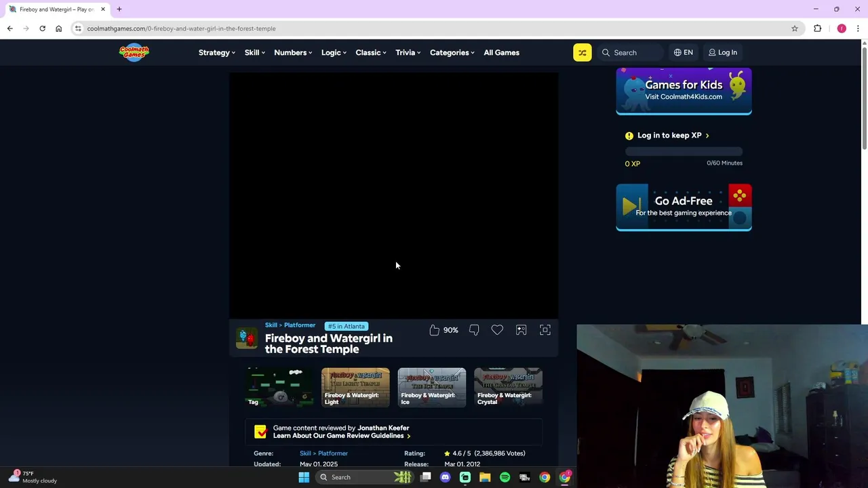Click the Genre Skill > Platformer link
This screenshot has height=488, width=868.
coord(323,453)
